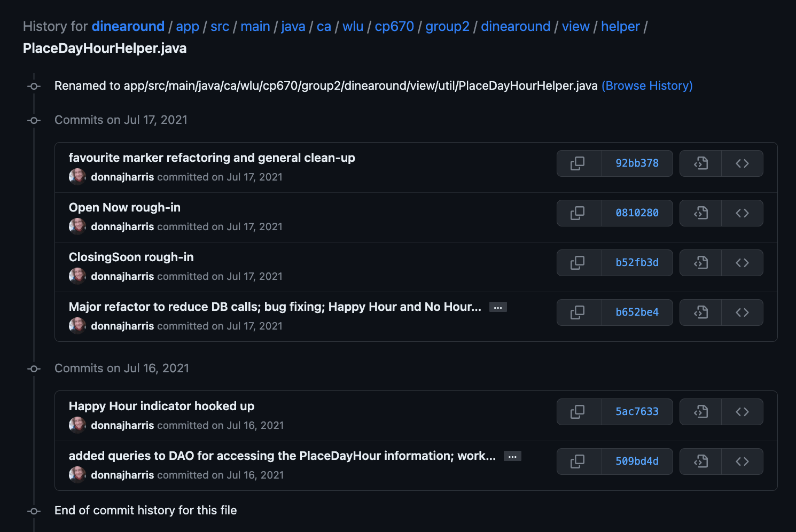Expand truncated Major refactor commit message

[x=497, y=307]
